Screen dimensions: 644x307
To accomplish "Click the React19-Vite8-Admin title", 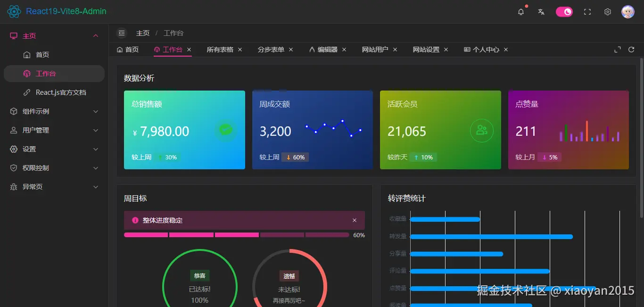I will click(66, 11).
